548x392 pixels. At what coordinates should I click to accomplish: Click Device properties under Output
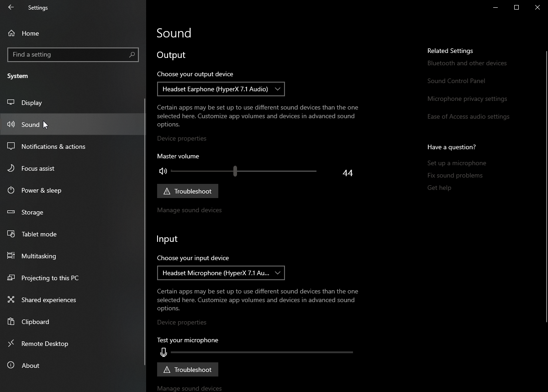[x=181, y=138]
